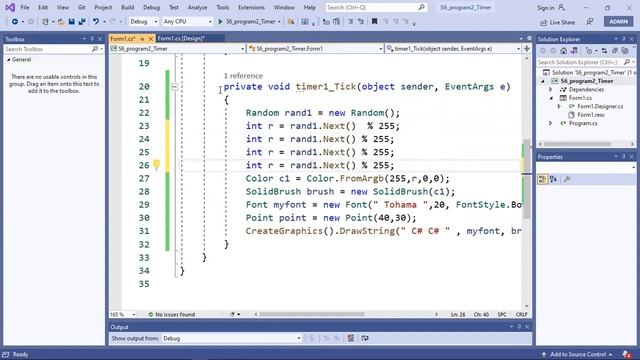Start debugging with the green play icon

(220, 22)
